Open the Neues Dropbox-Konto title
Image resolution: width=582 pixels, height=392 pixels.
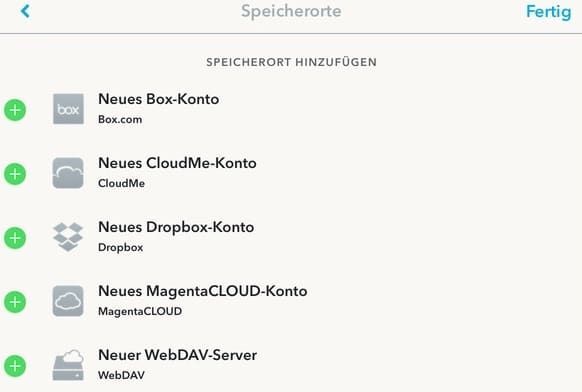[x=176, y=227]
